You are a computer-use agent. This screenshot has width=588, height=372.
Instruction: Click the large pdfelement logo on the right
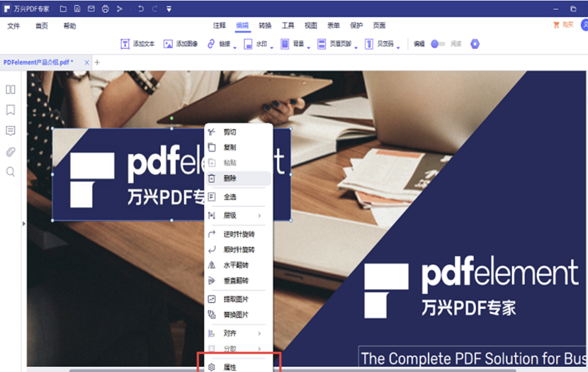pos(471,287)
